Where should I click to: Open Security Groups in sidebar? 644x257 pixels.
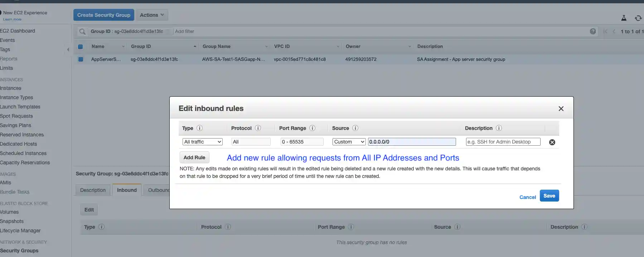(x=19, y=251)
